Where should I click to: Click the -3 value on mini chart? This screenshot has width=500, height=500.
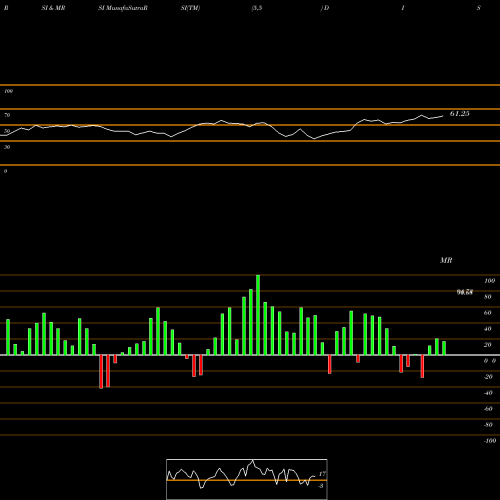click(321, 486)
